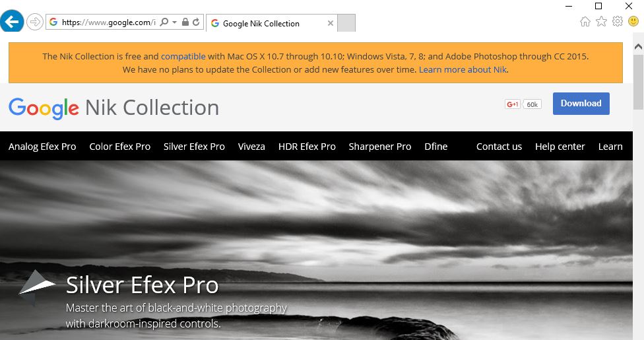Open the Tools gear icon
The image size is (644, 340).
(x=618, y=21)
